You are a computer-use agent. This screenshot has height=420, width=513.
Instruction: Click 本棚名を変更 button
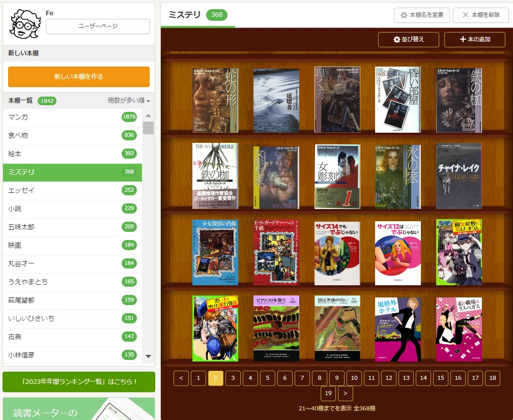(x=422, y=15)
